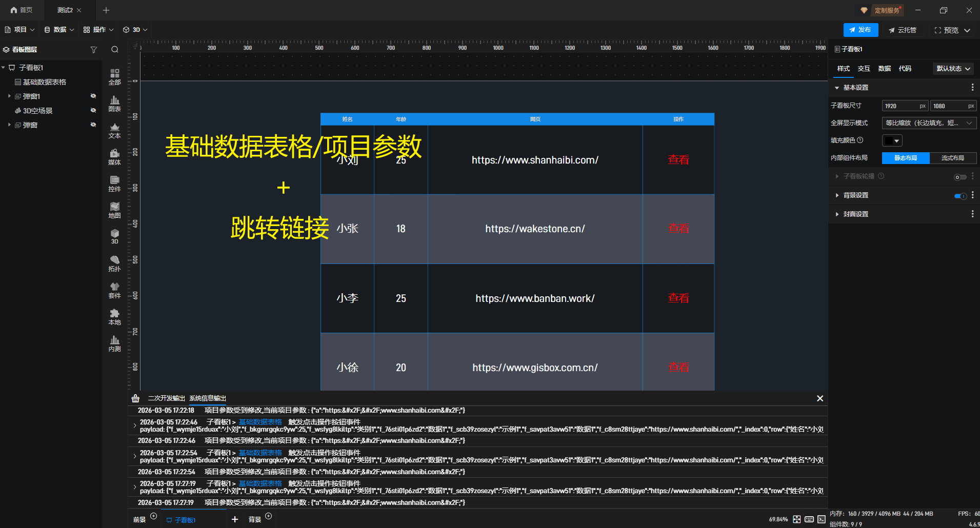Open the 拓扑 (topology) component category
Image resolution: width=980 pixels, height=528 pixels.
tap(114, 263)
